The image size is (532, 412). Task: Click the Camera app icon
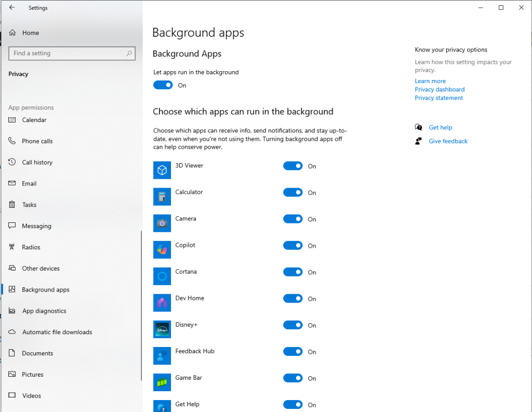[162, 223]
